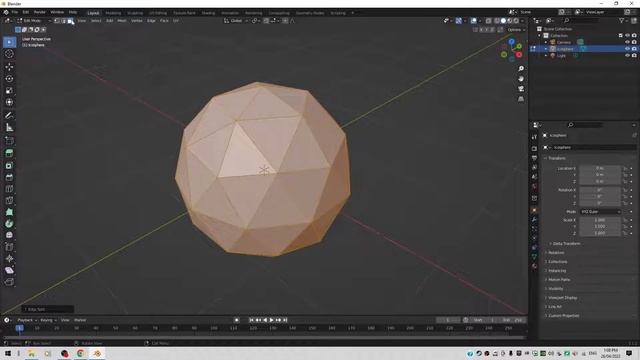
Task: Switch to the Sculpting workspace tab
Action: pos(135,13)
